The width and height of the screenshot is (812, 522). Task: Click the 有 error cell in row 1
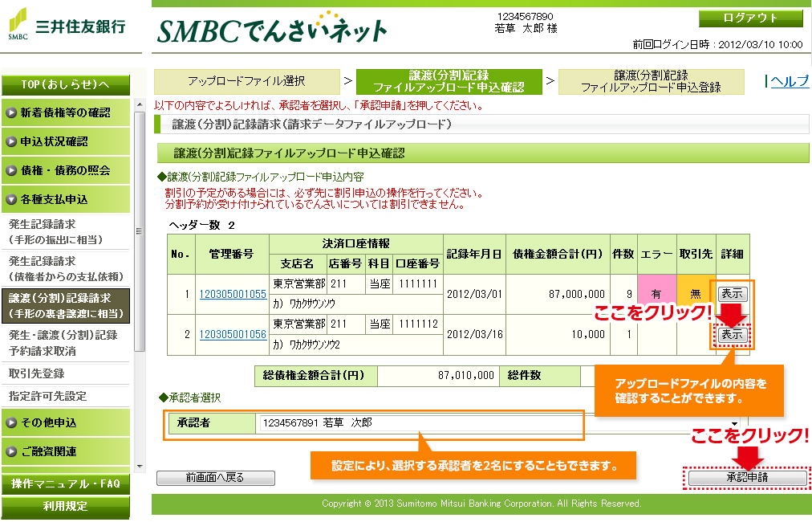click(656, 294)
